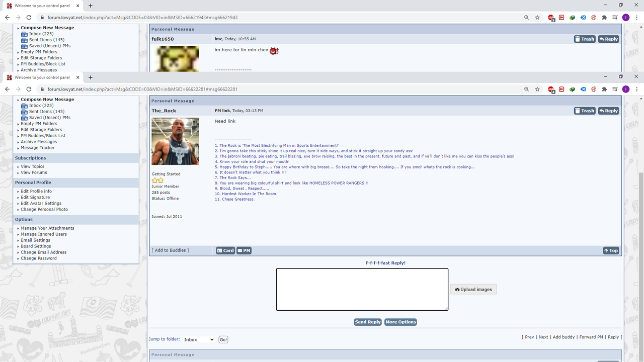Click The_Rock's avatar photo
The height and width of the screenshot is (362, 644).
[x=175, y=141]
